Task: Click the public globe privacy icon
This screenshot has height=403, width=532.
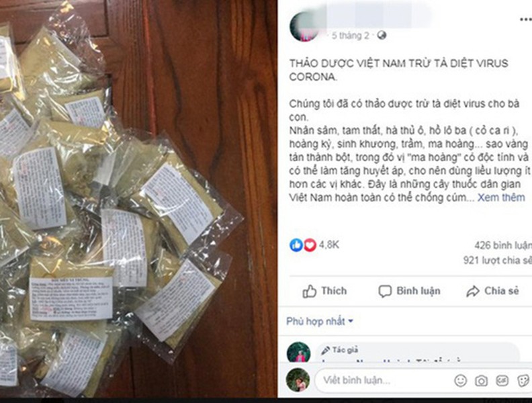Action: 382,36
